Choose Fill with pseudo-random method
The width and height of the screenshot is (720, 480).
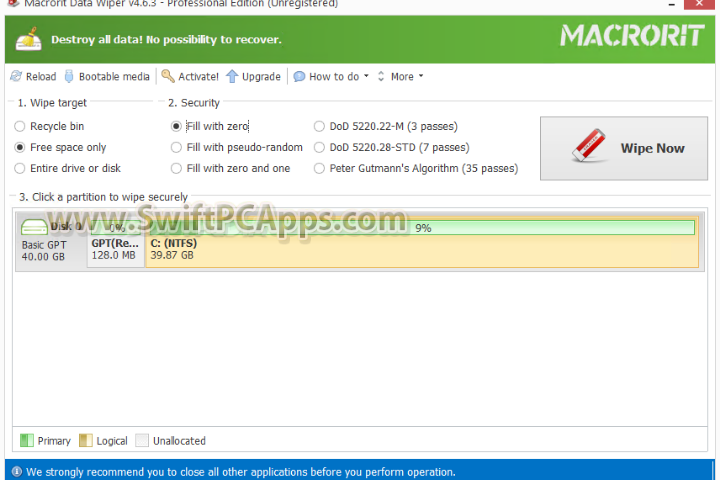[x=237, y=147]
